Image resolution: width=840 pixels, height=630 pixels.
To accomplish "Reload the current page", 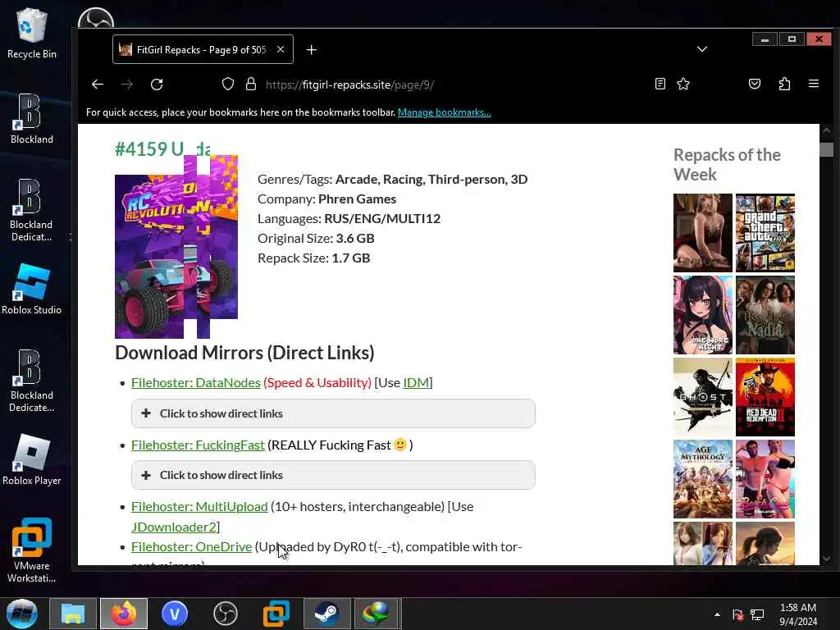I will [157, 84].
